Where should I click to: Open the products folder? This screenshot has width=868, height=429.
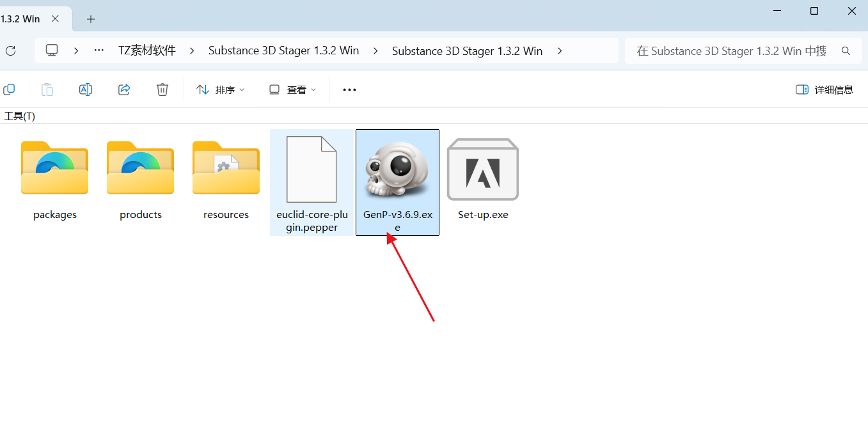tap(140, 168)
